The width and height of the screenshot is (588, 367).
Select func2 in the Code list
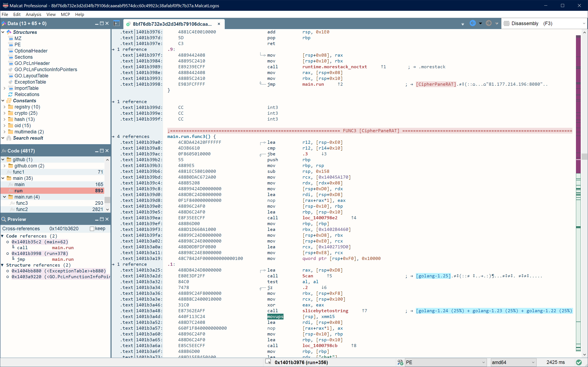52,209
